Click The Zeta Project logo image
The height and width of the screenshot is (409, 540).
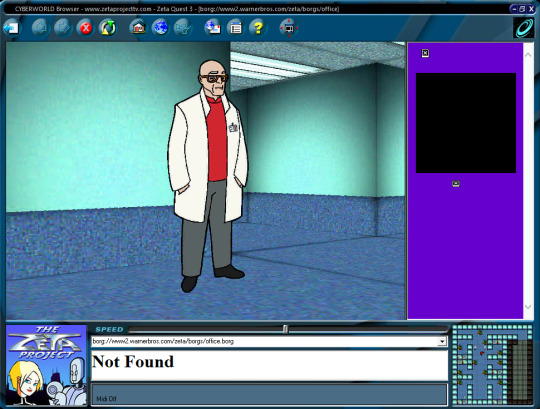click(46, 365)
